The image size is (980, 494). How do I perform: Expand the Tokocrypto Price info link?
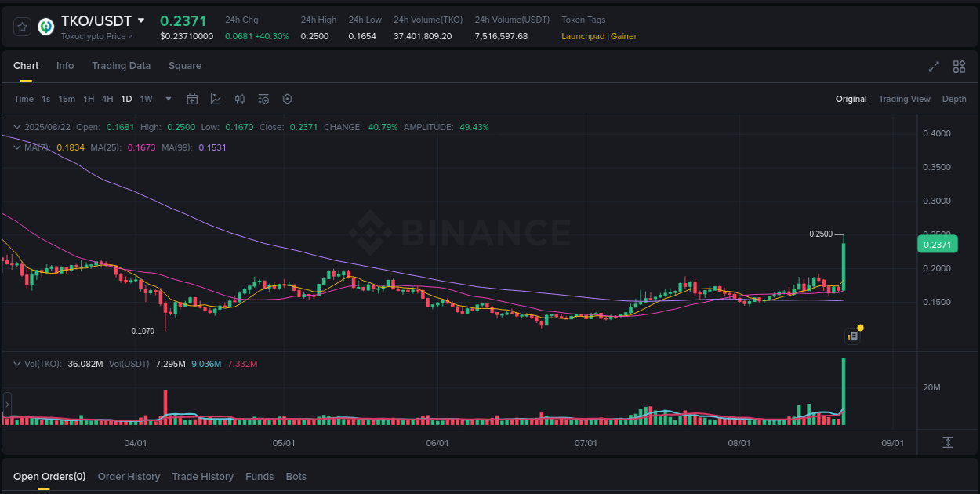click(x=98, y=36)
